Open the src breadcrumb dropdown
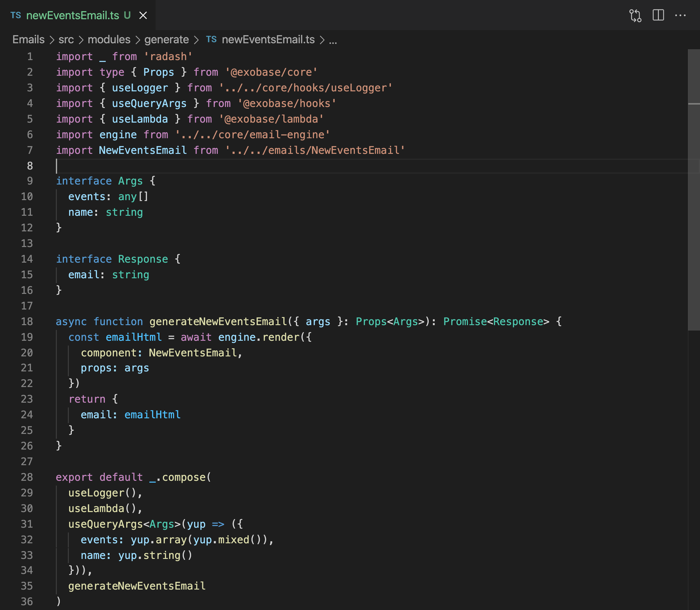Screen dimensions: 700x610 click(x=66, y=39)
